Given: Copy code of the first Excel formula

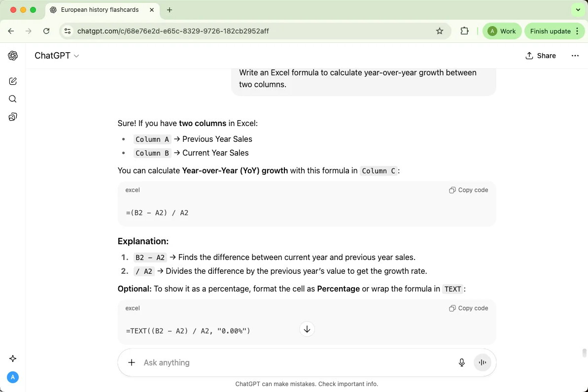Looking at the screenshot, I should [469, 190].
